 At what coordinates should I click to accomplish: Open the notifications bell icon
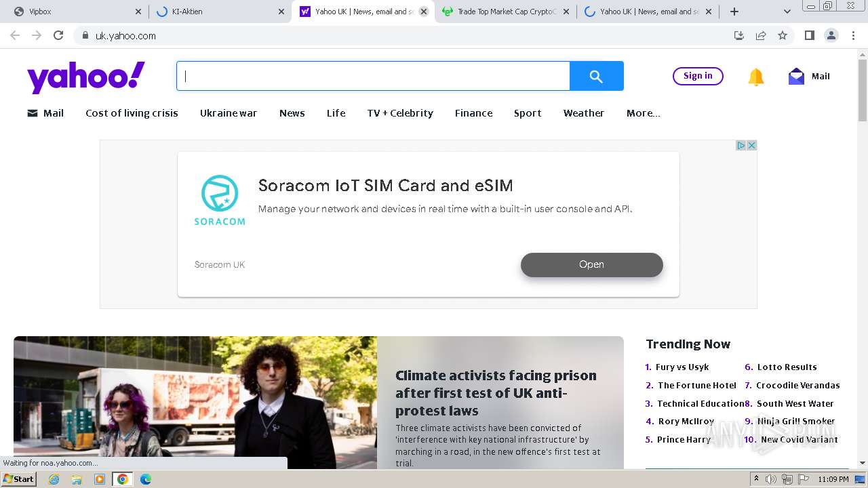[x=756, y=77]
